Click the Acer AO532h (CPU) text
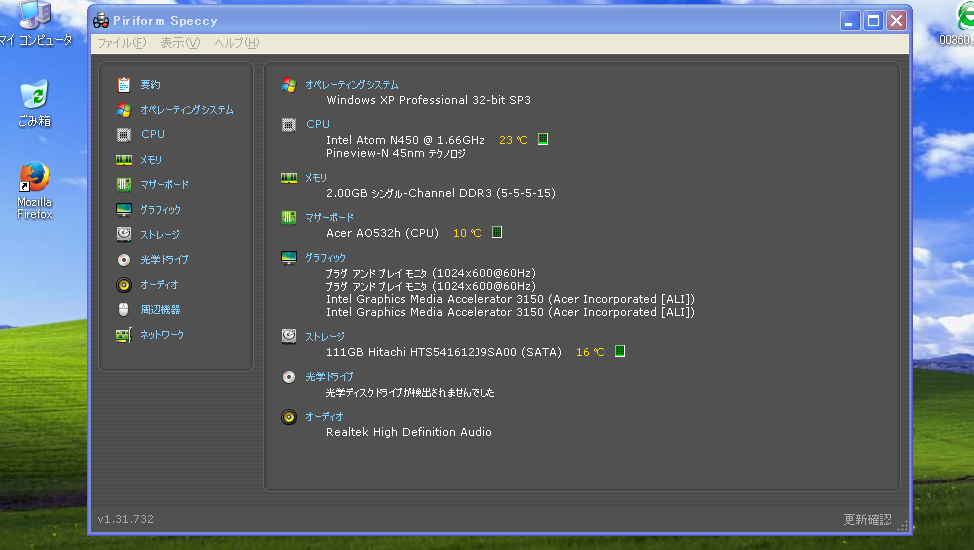The image size is (974, 550). [x=383, y=233]
